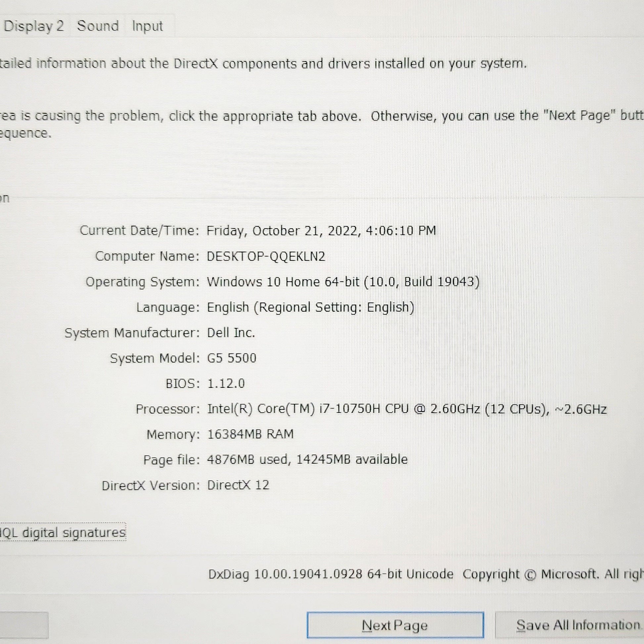The width and height of the screenshot is (644, 644).
Task: Click the Current Date/Time value text
Action: 321,231
